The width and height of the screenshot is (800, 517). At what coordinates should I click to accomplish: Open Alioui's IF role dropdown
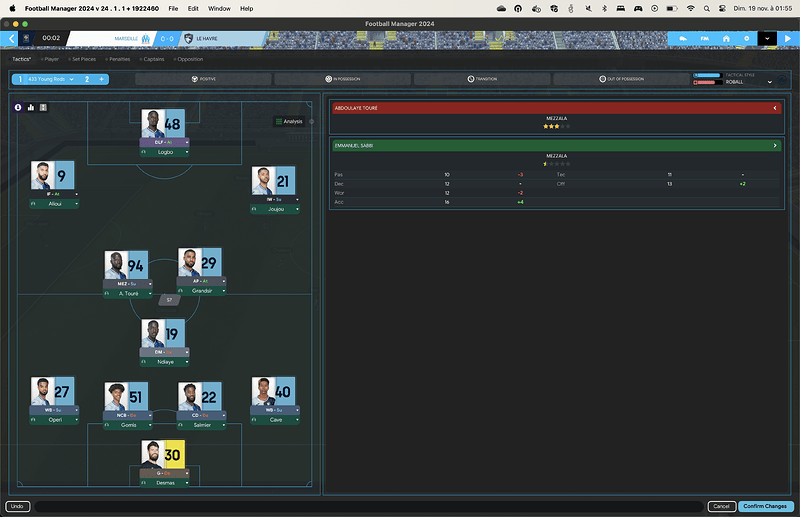pos(77,194)
